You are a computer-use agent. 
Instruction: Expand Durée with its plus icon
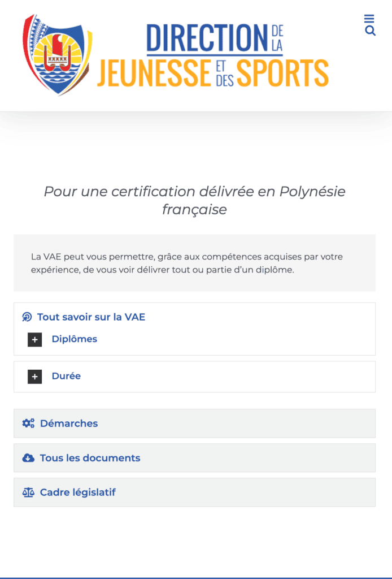tap(35, 377)
